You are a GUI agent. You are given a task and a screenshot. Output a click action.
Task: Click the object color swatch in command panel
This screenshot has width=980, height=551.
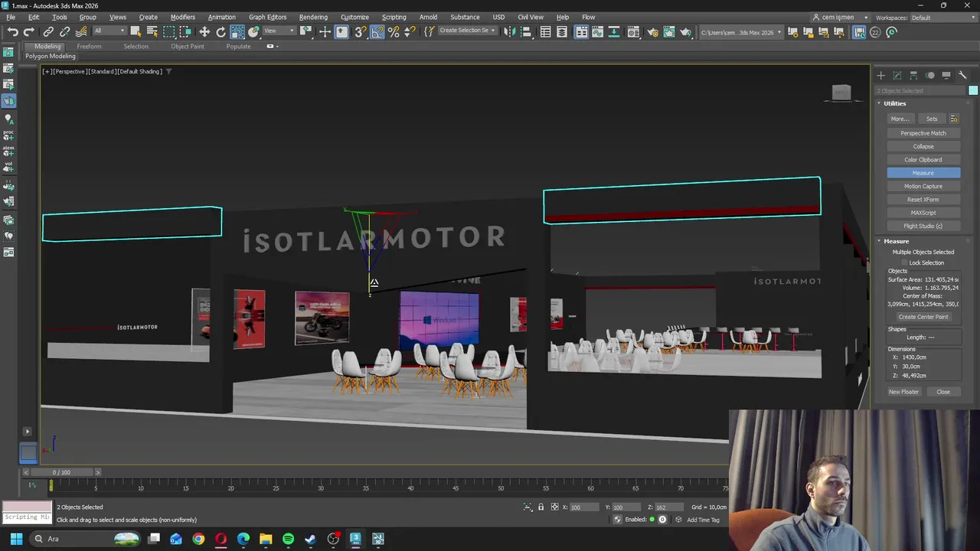point(973,90)
